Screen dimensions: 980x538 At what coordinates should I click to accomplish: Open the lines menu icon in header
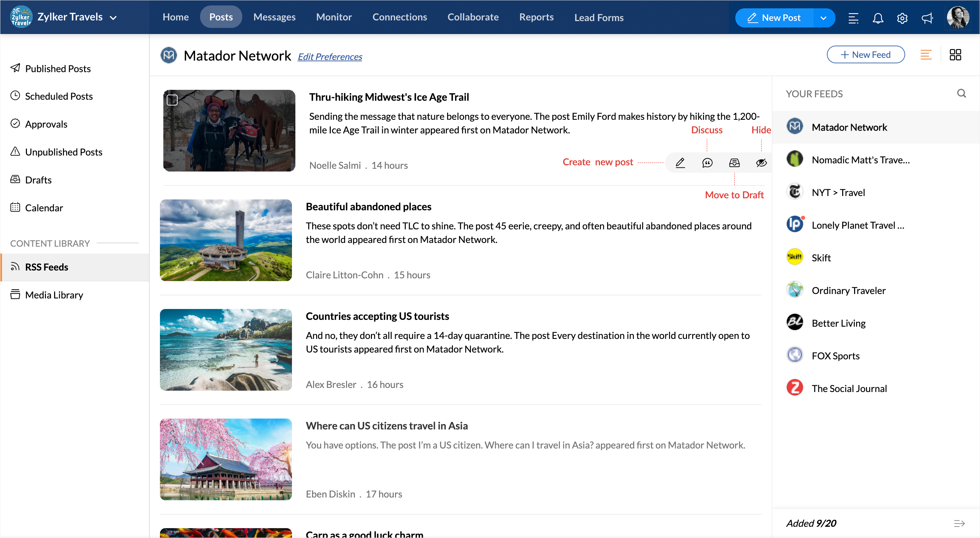(853, 18)
